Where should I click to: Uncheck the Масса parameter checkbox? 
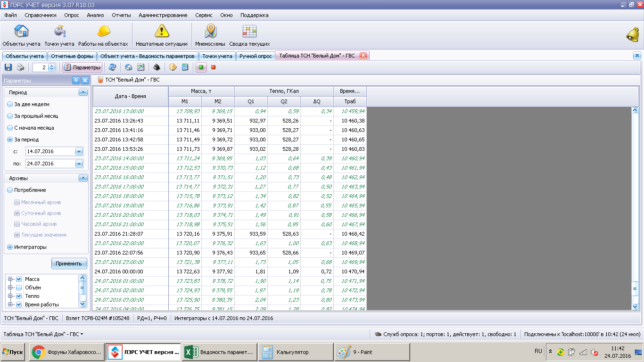click(19, 279)
